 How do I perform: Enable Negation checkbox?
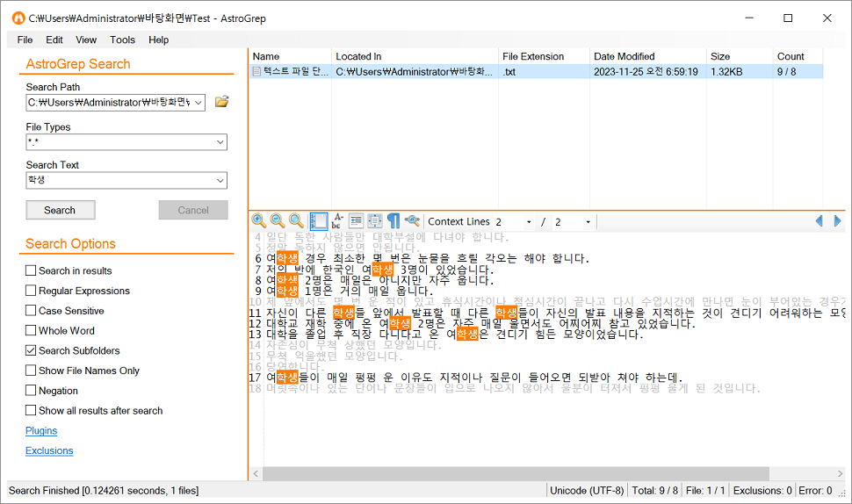pyautogui.click(x=31, y=391)
